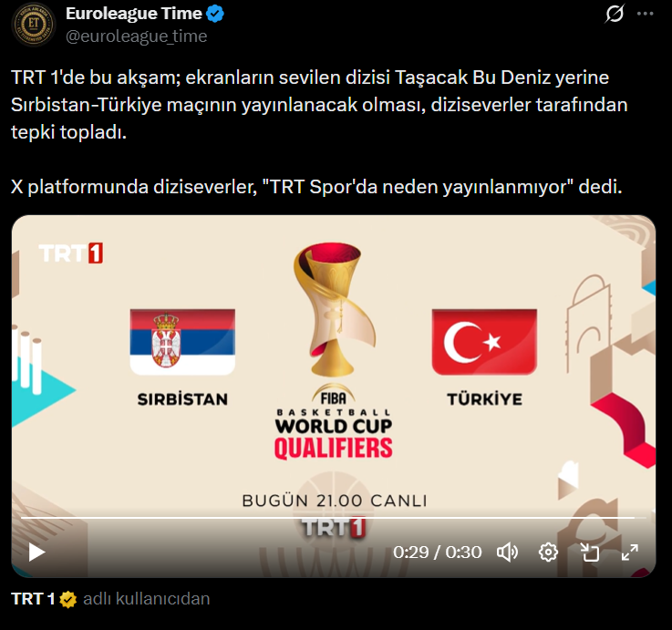Open the @euroleague_time handle link
The image size is (672, 630).
[x=136, y=36]
